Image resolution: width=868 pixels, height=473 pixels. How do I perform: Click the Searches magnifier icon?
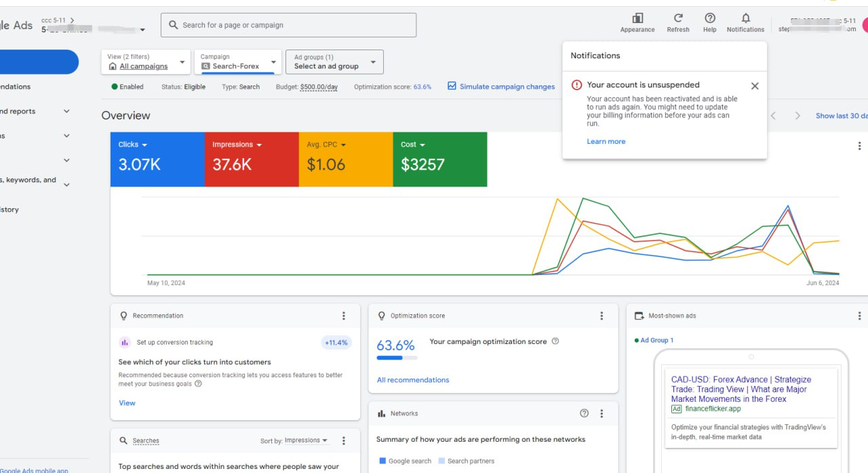tap(123, 441)
